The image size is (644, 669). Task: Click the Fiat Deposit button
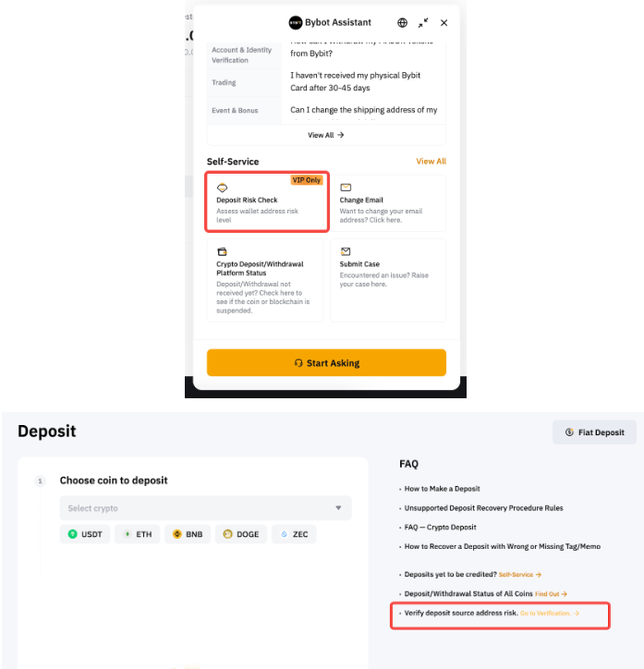click(x=594, y=432)
